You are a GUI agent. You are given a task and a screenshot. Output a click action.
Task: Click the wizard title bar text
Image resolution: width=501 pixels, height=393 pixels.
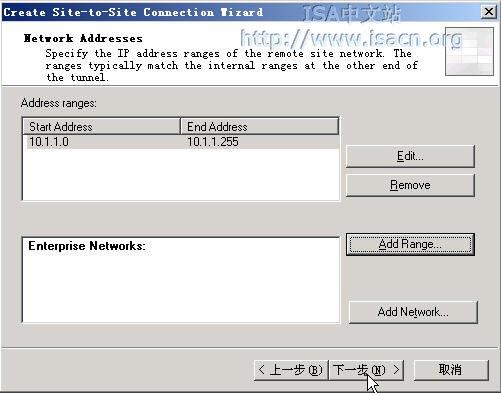(133, 12)
